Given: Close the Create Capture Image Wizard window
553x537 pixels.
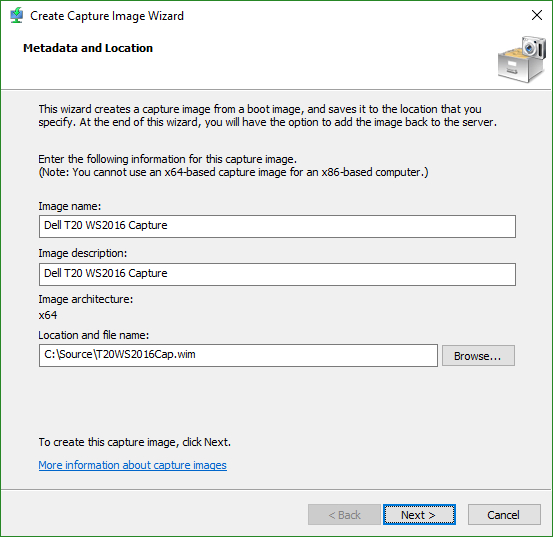Looking at the screenshot, I should [537, 15].
